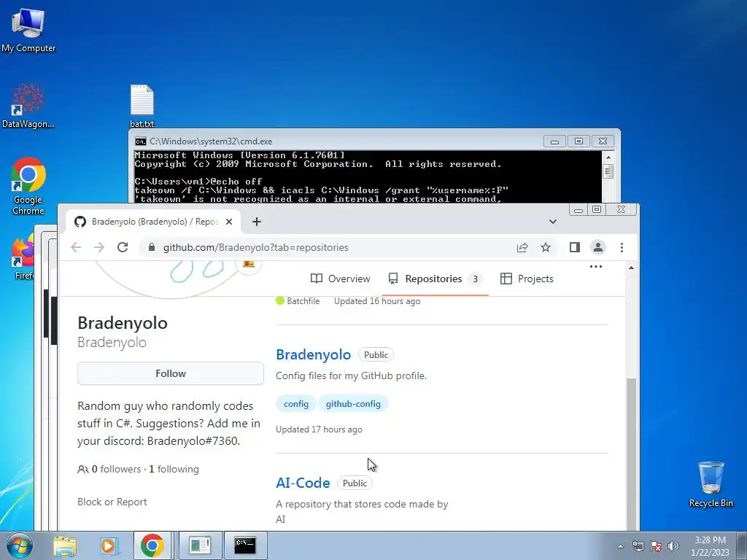Switch to cmd.exe via taskbar button
Image resolution: width=747 pixels, height=560 pixels.
[245, 545]
